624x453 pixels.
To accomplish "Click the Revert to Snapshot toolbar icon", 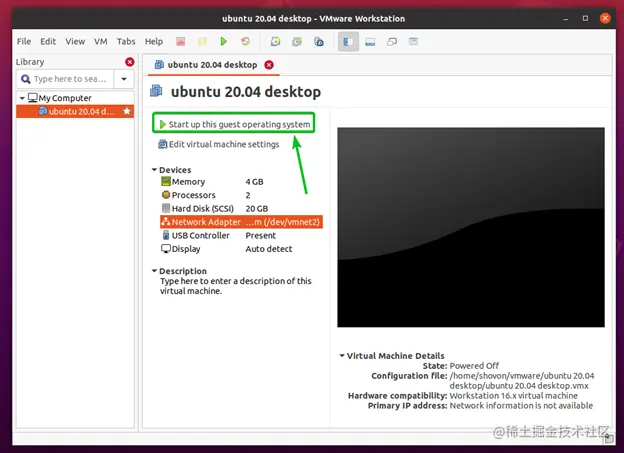I will [x=297, y=41].
